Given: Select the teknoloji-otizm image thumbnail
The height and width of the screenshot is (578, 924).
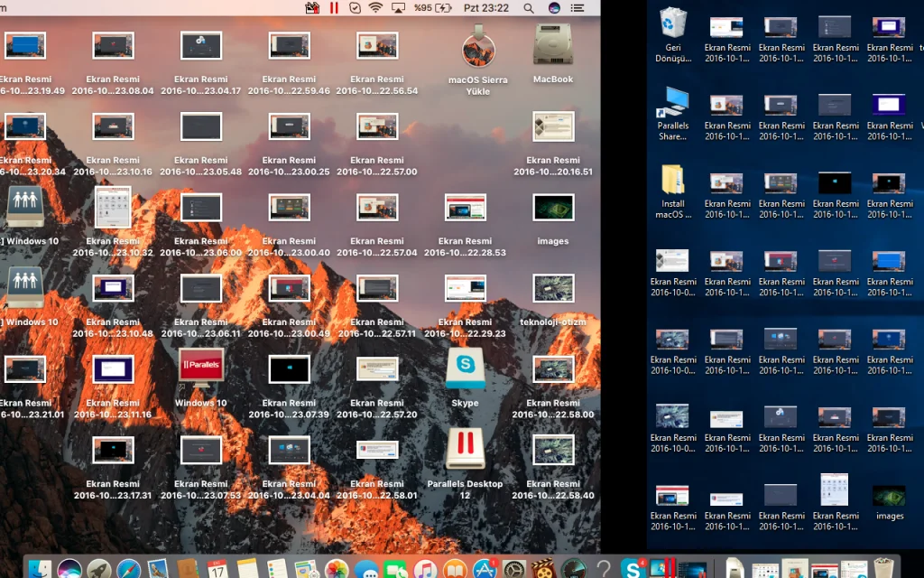Looking at the screenshot, I should coord(552,288).
